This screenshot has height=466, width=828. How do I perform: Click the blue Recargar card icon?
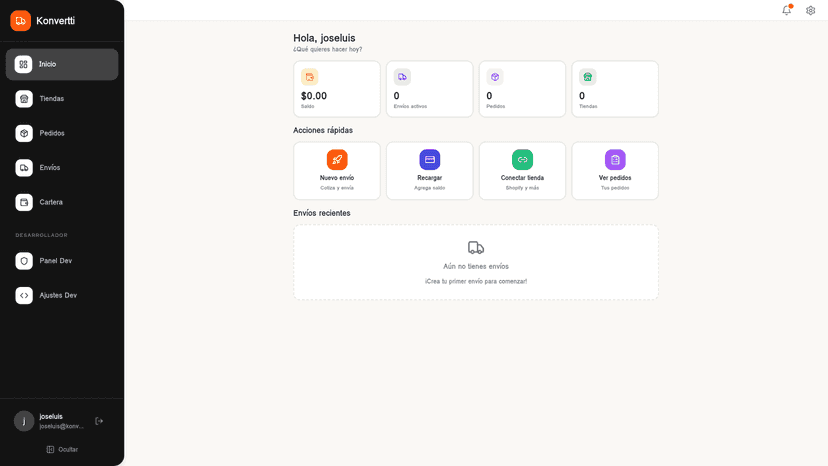point(430,160)
